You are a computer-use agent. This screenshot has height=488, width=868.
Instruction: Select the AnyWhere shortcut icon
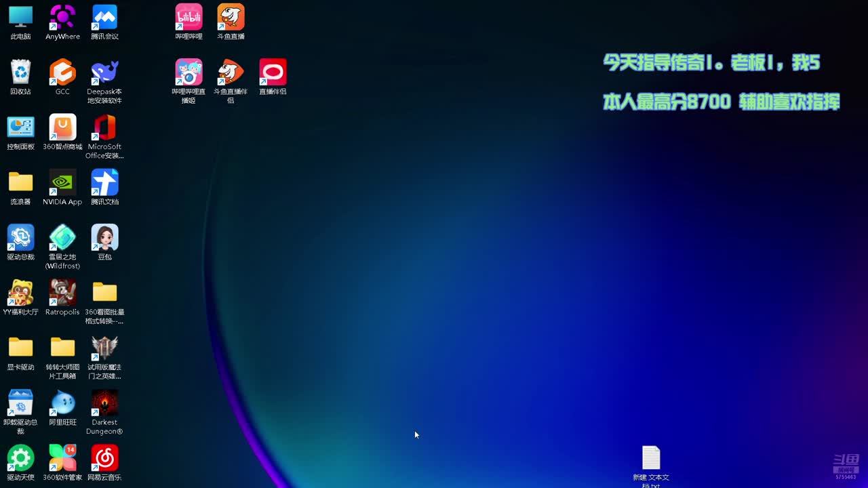(62, 18)
